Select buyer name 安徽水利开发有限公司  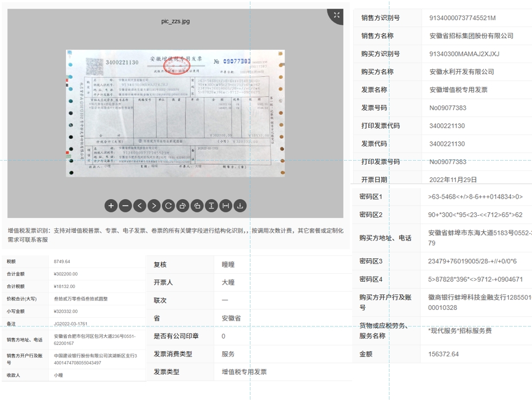pyautogui.click(x=462, y=72)
